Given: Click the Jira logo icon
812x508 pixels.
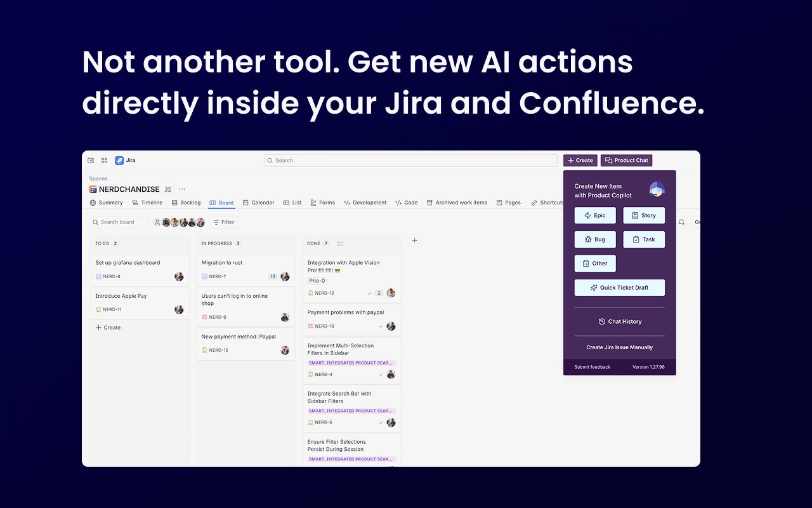Looking at the screenshot, I should (119, 161).
